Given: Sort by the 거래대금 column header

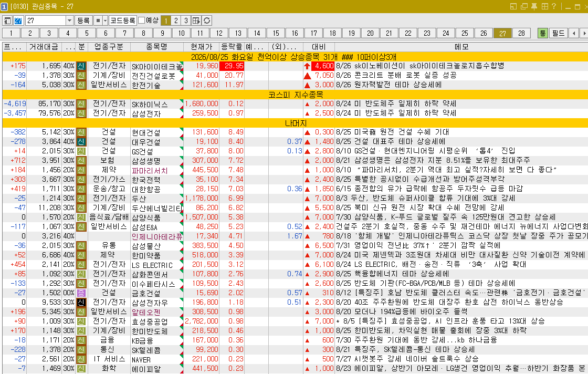Looking at the screenshot, I should click(44, 47).
